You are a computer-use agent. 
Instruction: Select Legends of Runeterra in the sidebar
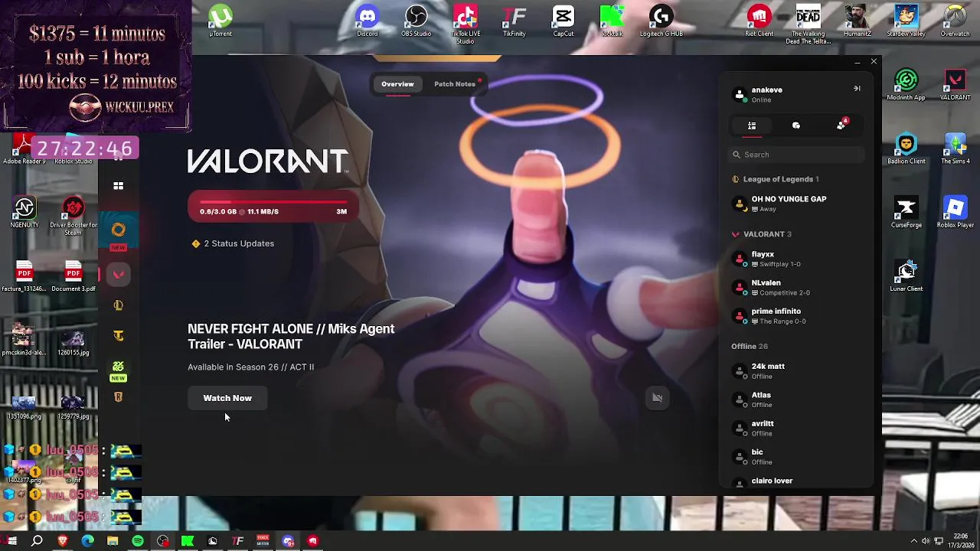pyautogui.click(x=118, y=397)
